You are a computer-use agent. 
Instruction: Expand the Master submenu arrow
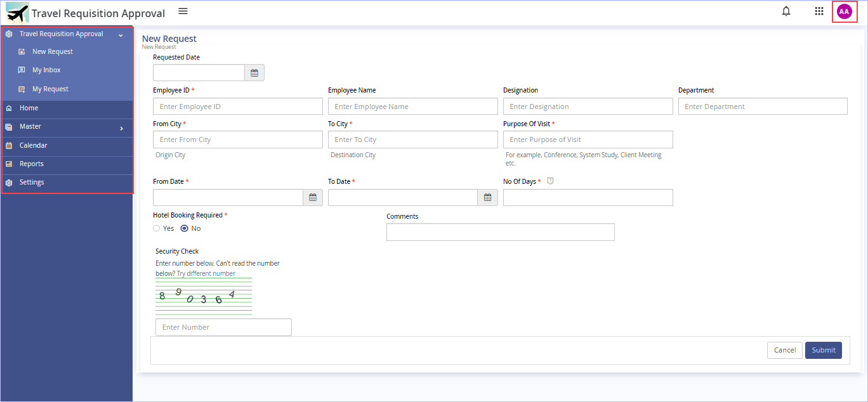(x=121, y=129)
